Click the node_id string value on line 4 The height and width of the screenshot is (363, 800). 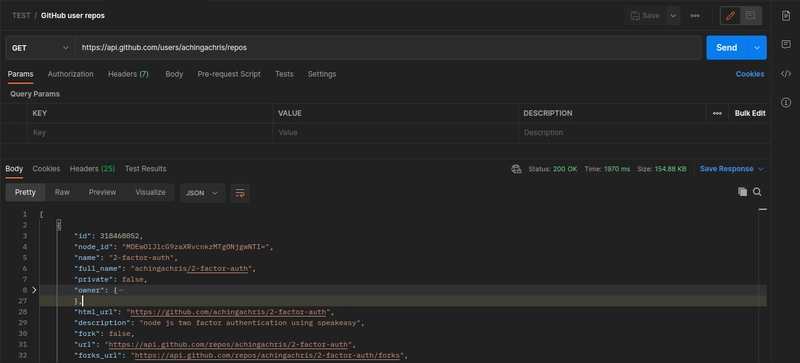point(195,247)
